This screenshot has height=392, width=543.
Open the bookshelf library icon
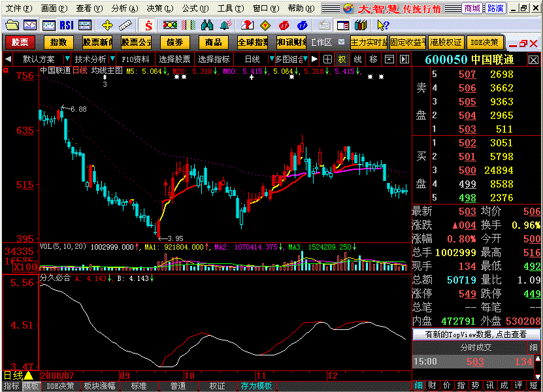pyautogui.click(x=361, y=25)
